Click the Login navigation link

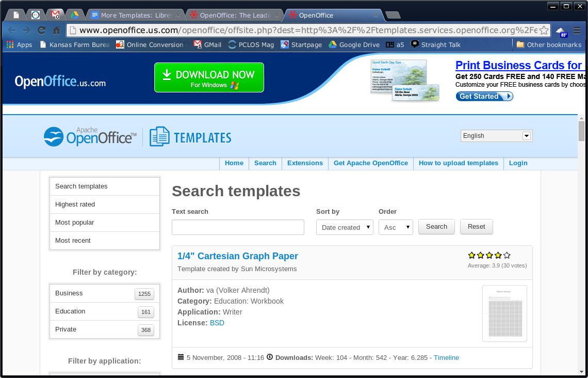coord(518,163)
